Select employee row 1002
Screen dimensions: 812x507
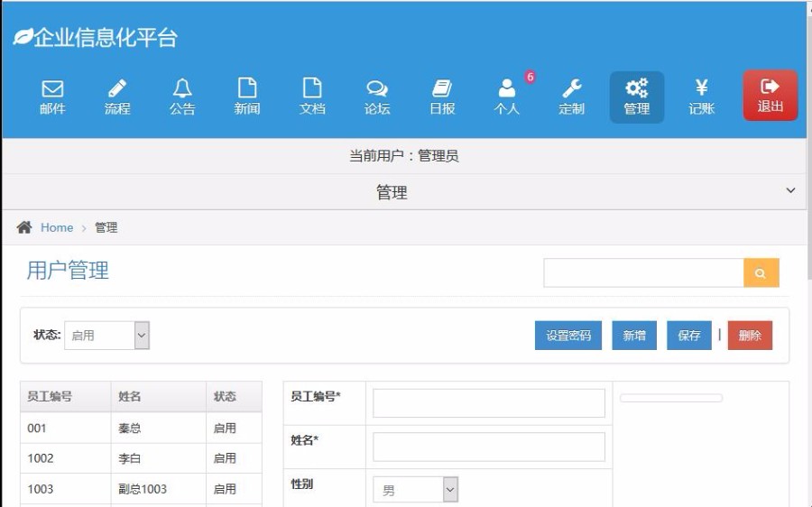pyautogui.click(x=141, y=458)
